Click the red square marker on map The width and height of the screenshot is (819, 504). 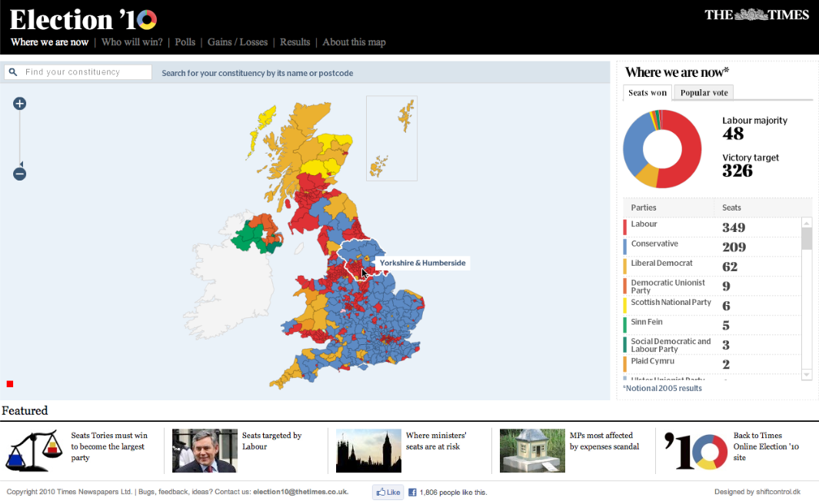click(10, 384)
